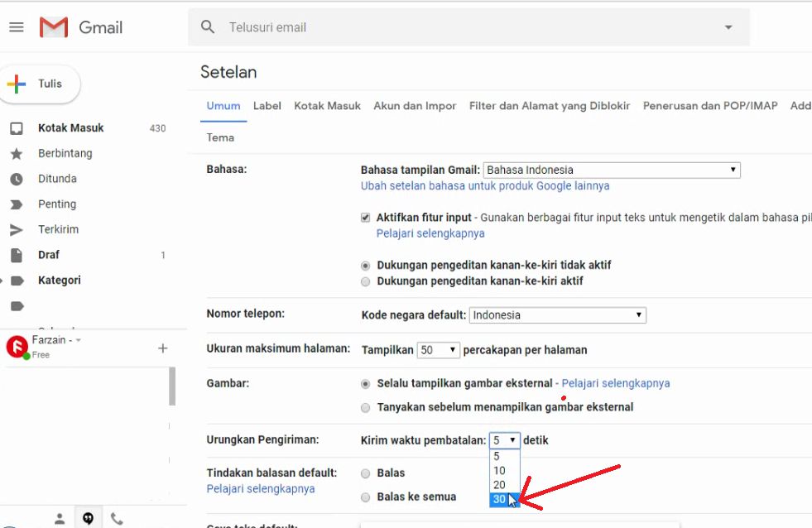The height and width of the screenshot is (528, 812).
Task: Click the Kategori label icon
Action: (17, 281)
